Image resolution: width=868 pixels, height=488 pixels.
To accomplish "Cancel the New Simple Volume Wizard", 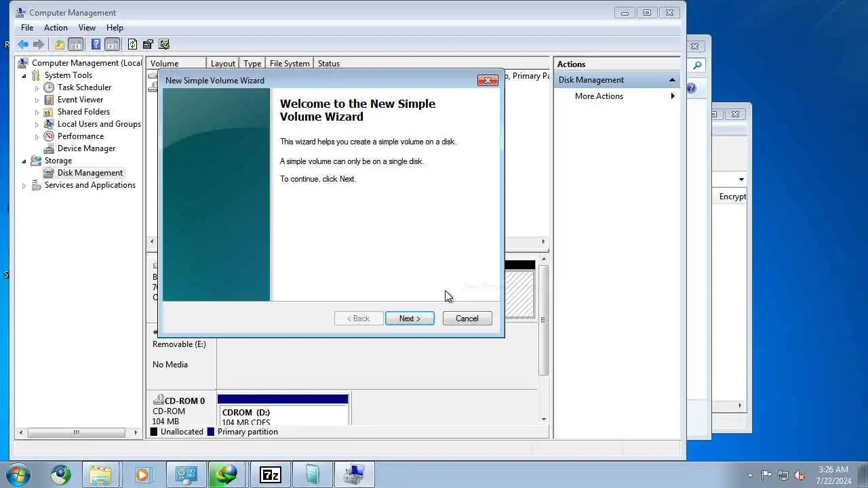I will pos(467,319).
